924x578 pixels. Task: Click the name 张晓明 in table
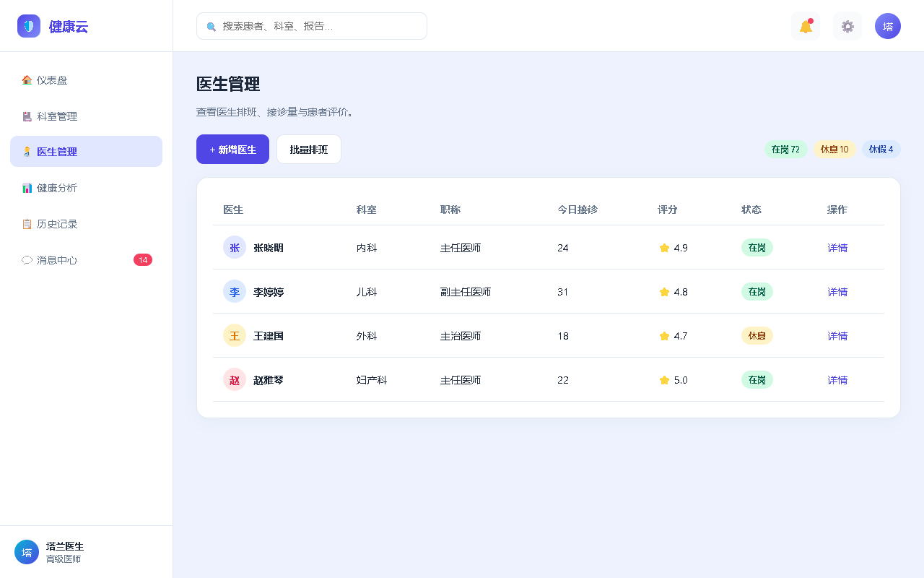pyautogui.click(x=269, y=248)
